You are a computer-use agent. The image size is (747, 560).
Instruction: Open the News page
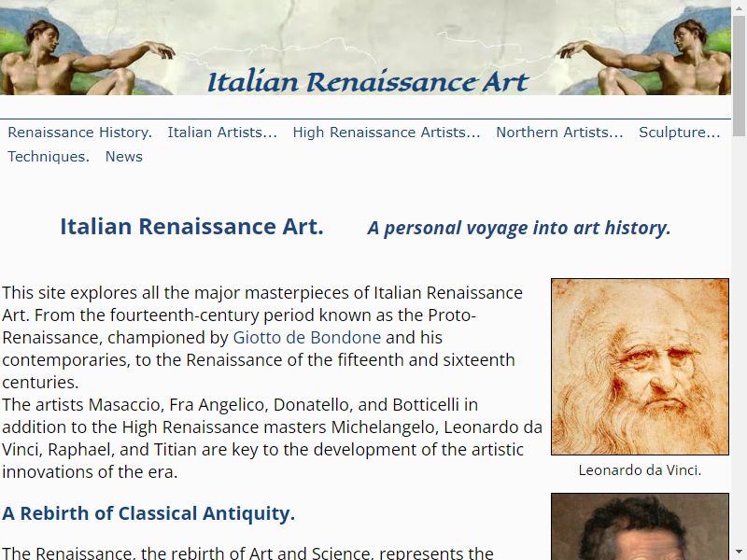tap(124, 157)
